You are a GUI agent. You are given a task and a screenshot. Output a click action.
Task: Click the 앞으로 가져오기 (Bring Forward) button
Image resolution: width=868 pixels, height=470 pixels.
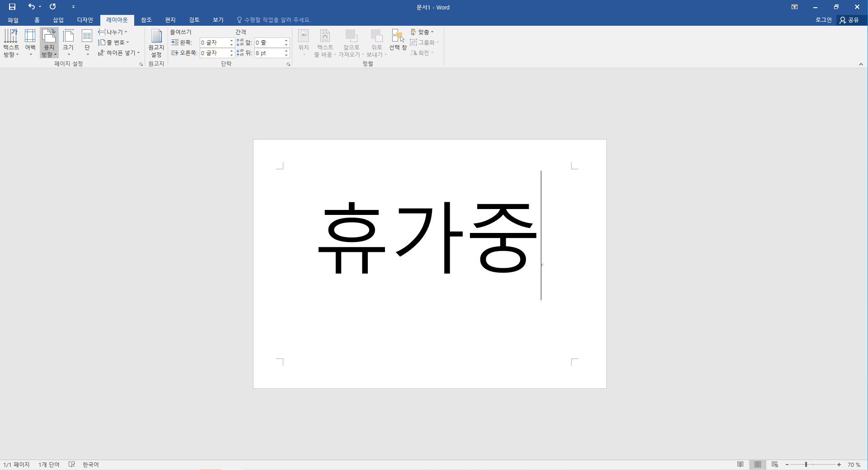pos(351,43)
